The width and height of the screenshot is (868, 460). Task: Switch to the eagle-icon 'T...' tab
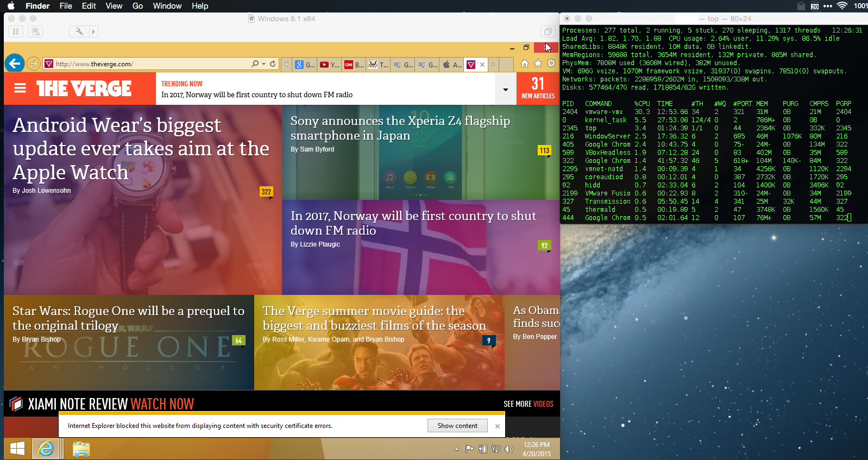coord(379,65)
